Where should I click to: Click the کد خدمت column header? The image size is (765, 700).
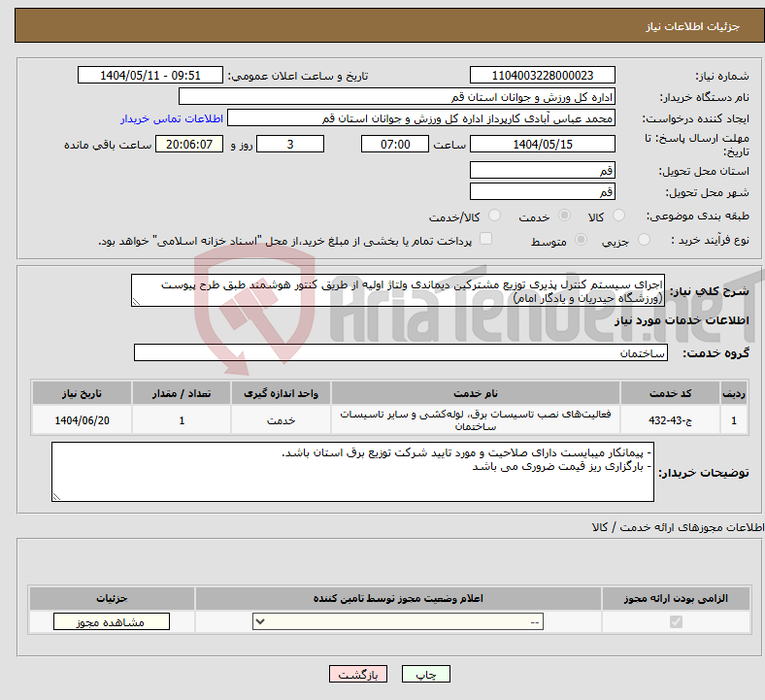(671, 393)
